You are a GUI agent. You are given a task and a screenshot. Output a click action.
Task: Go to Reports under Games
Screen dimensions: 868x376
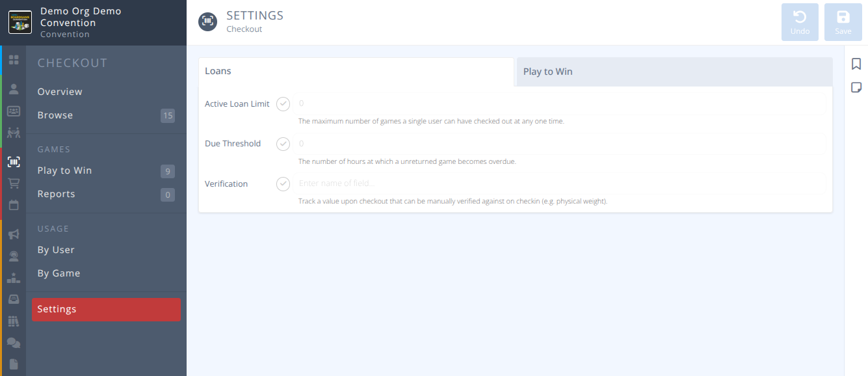(56, 193)
